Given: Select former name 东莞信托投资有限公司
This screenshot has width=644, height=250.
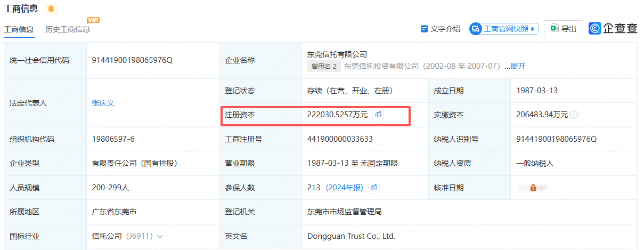Looking at the screenshot, I should pos(381,66).
